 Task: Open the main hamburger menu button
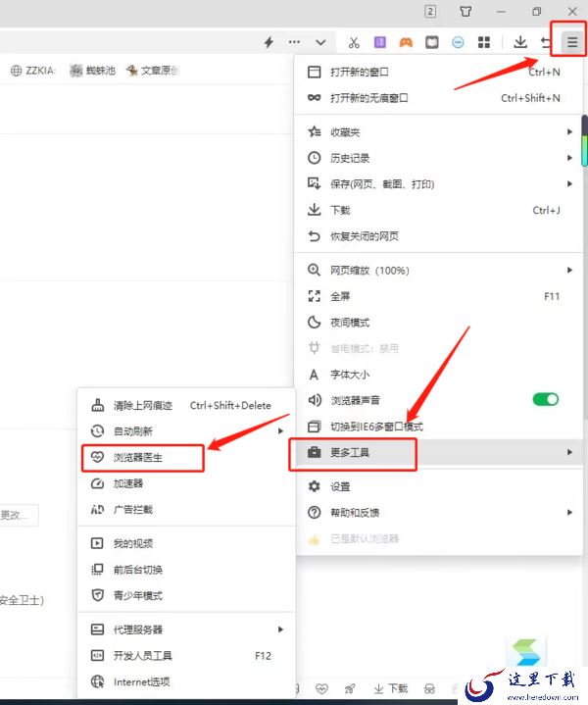[571, 42]
